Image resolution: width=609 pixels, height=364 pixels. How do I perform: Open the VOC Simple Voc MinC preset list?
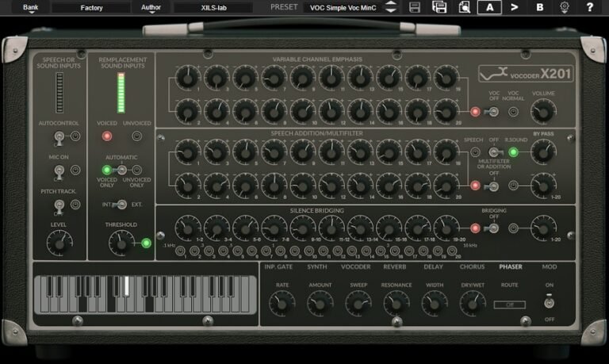[x=343, y=8]
